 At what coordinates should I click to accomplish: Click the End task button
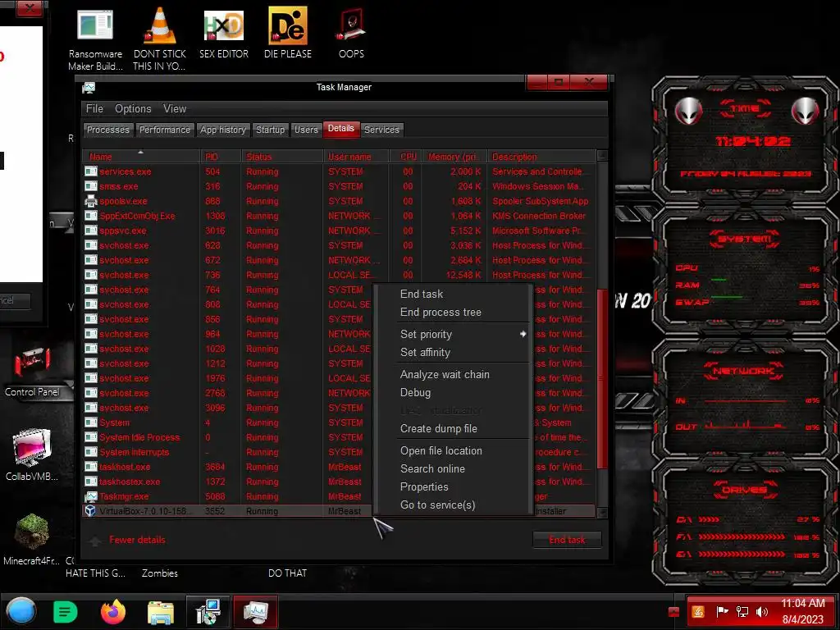click(x=567, y=540)
